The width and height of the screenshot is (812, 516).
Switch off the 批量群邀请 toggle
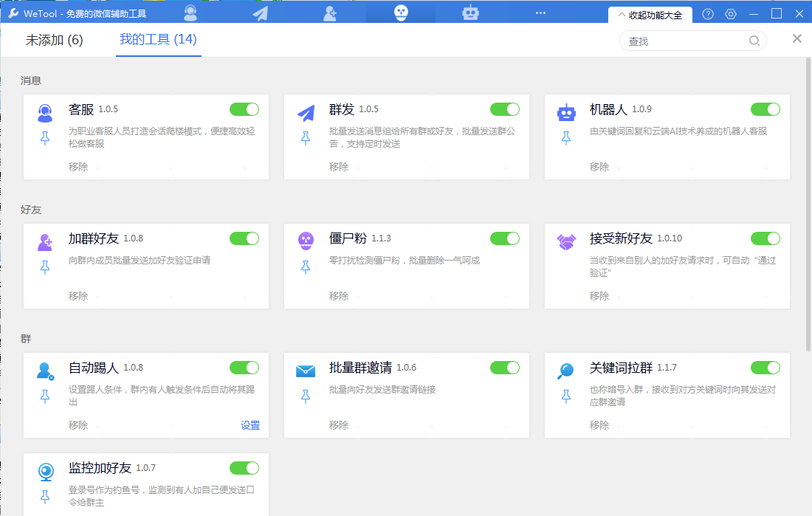tap(505, 368)
